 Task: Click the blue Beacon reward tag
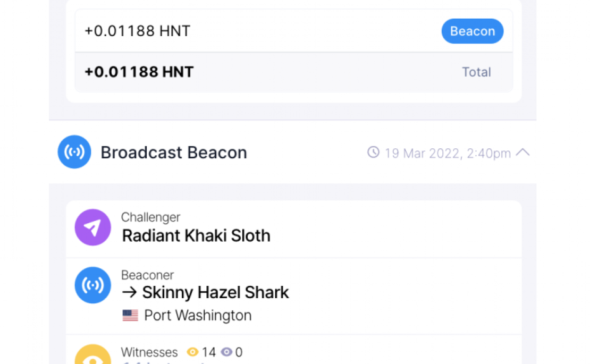pyautogui.click(x=472, y=31)
